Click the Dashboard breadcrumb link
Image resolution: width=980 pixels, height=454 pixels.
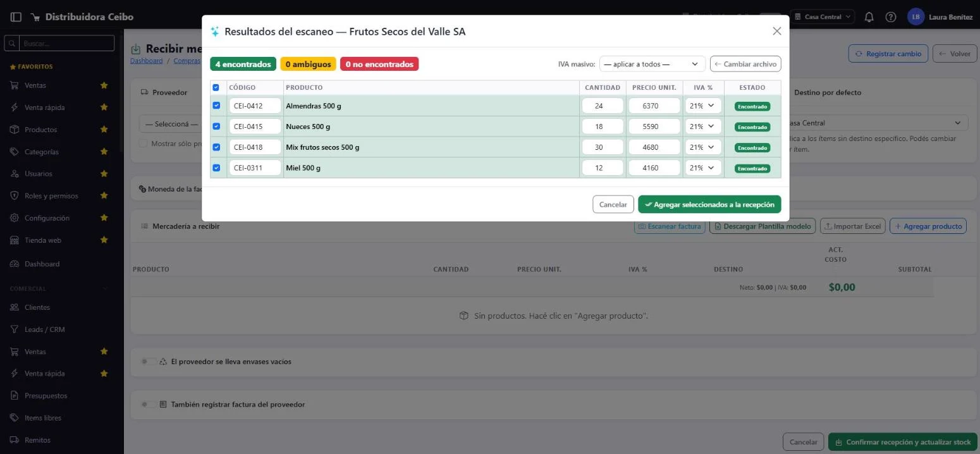pos(146,61)
